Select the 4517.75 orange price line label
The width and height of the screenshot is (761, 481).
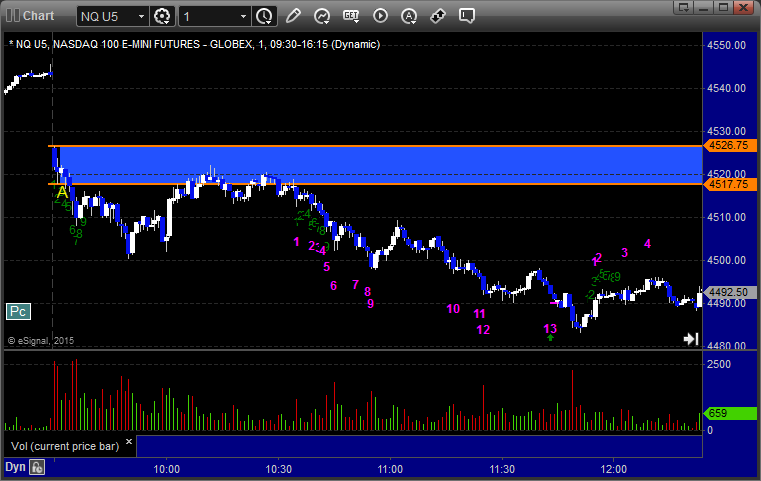pyautogui.click(x=730, y=184)
